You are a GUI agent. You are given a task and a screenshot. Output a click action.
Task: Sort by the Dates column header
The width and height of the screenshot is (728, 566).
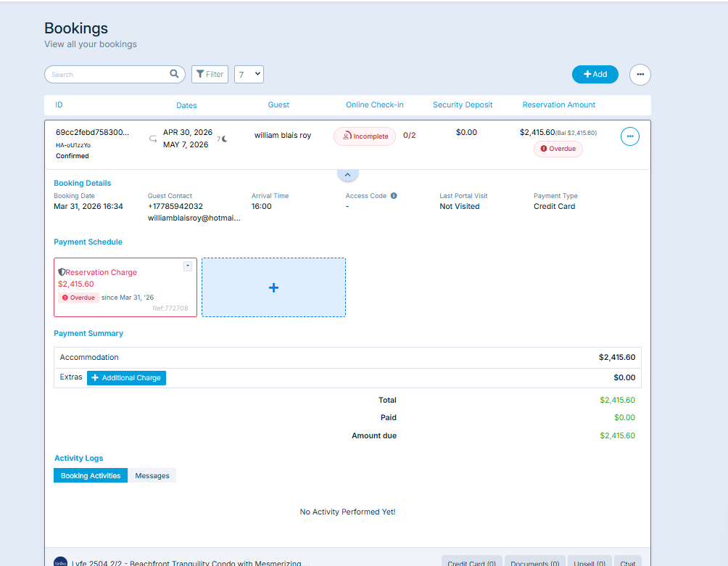(x=186, y=105)
